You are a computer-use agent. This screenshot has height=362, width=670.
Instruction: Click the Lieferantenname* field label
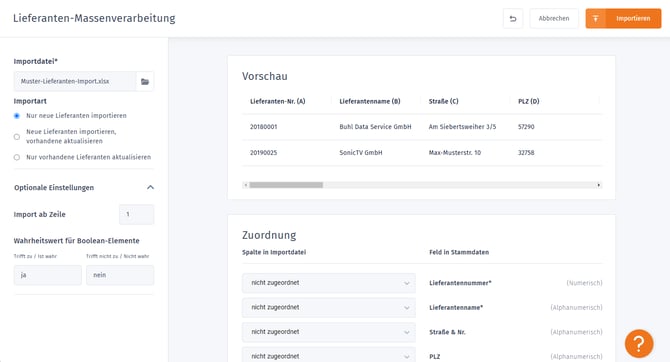tap(456, 307)
